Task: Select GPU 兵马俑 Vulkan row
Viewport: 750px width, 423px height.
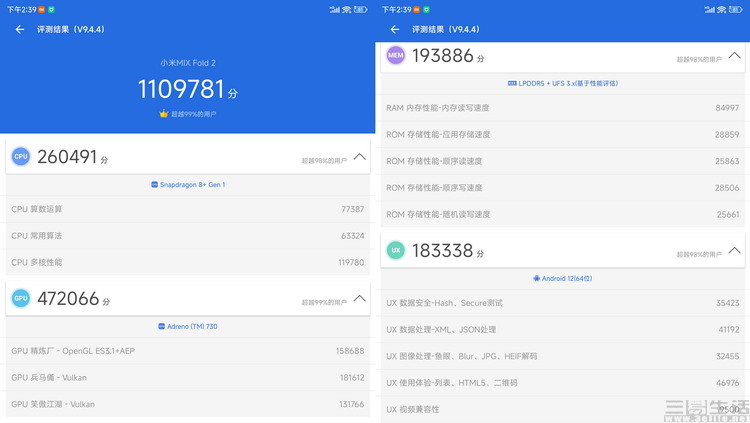Action: tap(188, 378)
